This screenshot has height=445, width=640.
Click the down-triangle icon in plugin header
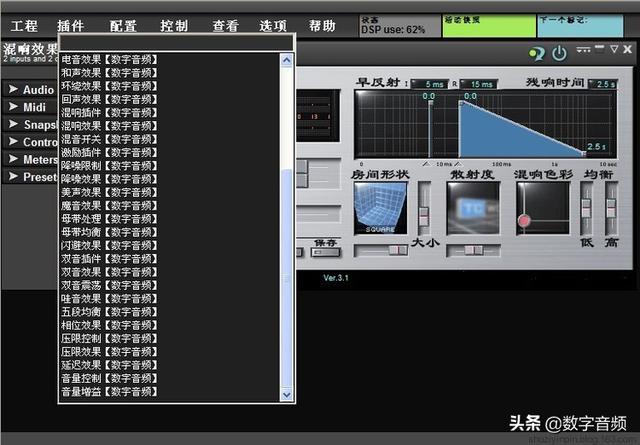pyautogui.click(x=614, y=49)
